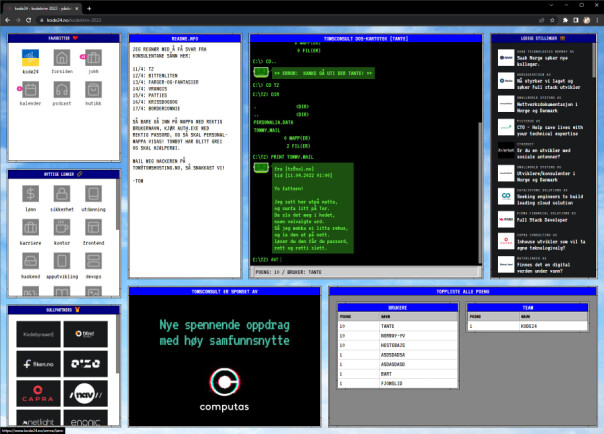Click the share icon in the address bar
The image size is (604, 434).
tap(542, 20)
